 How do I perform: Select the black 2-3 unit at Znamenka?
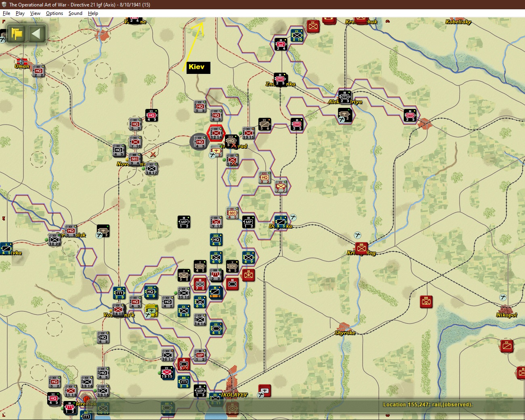point(281,80)
